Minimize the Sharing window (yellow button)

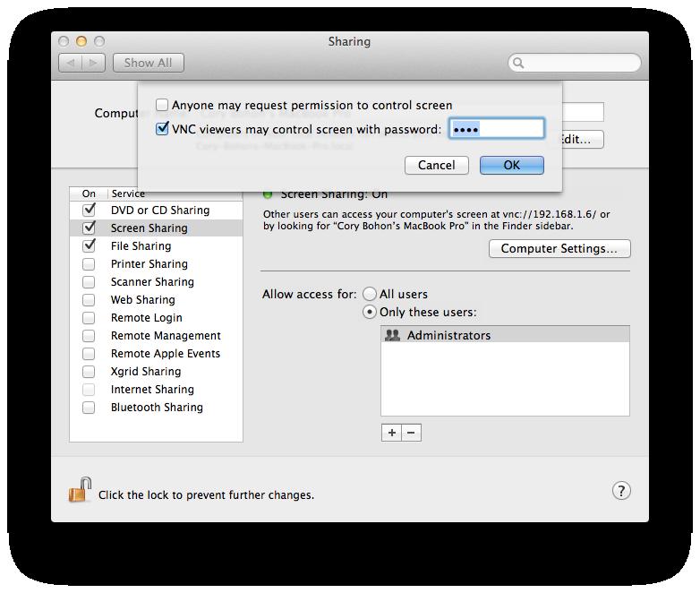coord(81,41)
